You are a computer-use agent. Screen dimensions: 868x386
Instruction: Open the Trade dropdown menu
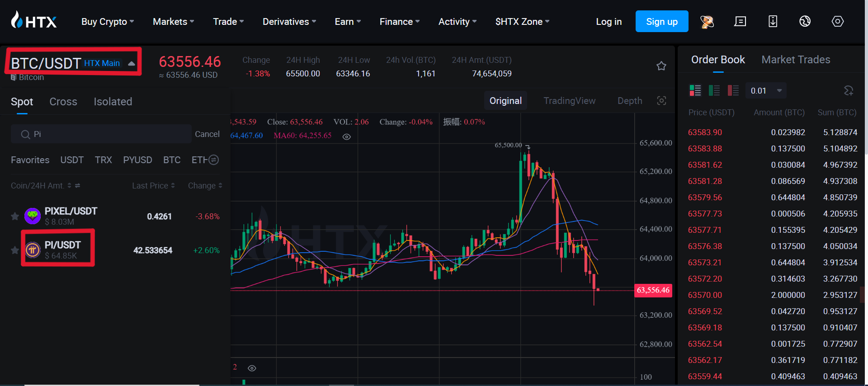228,22
